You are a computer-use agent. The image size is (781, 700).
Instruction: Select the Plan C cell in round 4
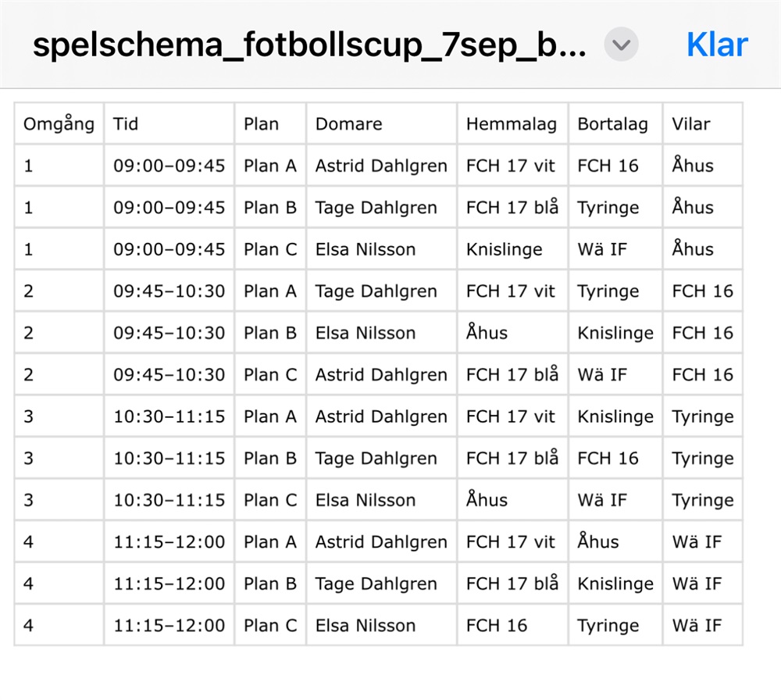[x=270, y=626]
